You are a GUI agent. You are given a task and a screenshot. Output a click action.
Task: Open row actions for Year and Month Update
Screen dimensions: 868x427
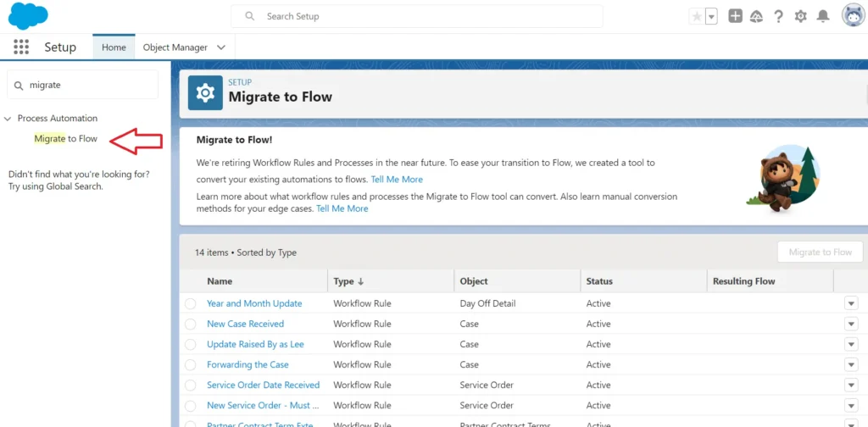point(851,303)
